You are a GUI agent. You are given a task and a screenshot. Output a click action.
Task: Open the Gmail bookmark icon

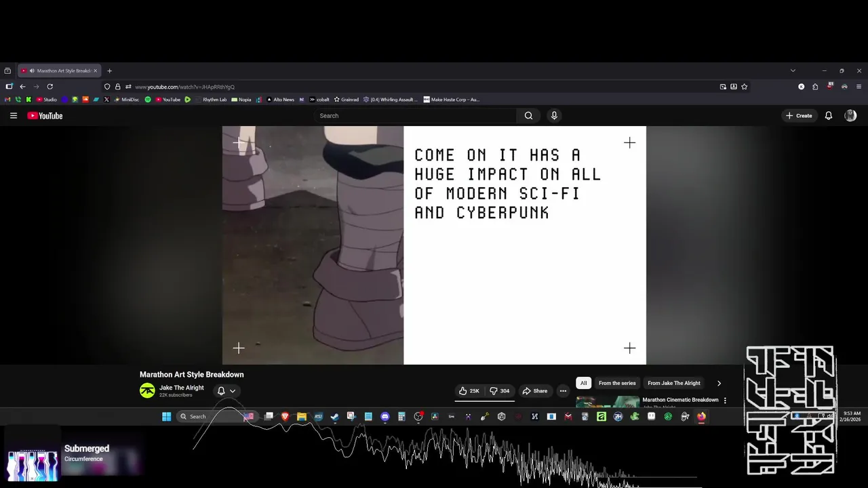[x=7, y=100]
